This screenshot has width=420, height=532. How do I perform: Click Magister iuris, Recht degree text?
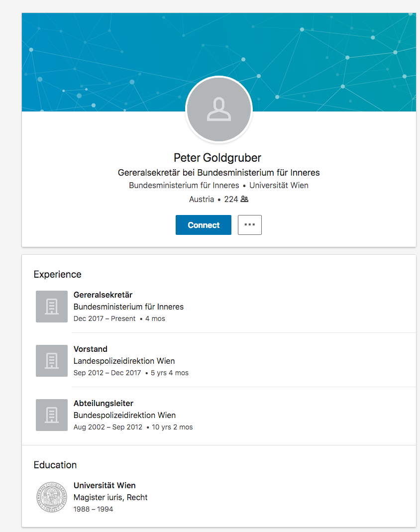[110, 497]
